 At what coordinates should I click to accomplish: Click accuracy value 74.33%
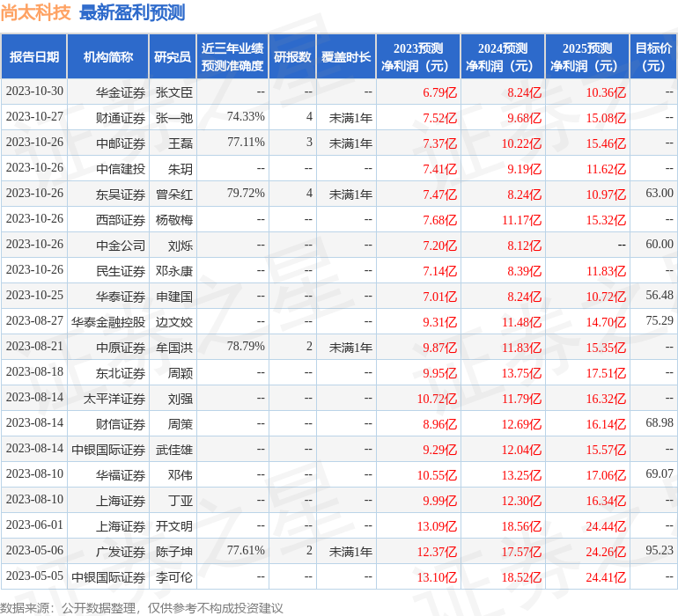pyautogui.click(x=246, y=117)
